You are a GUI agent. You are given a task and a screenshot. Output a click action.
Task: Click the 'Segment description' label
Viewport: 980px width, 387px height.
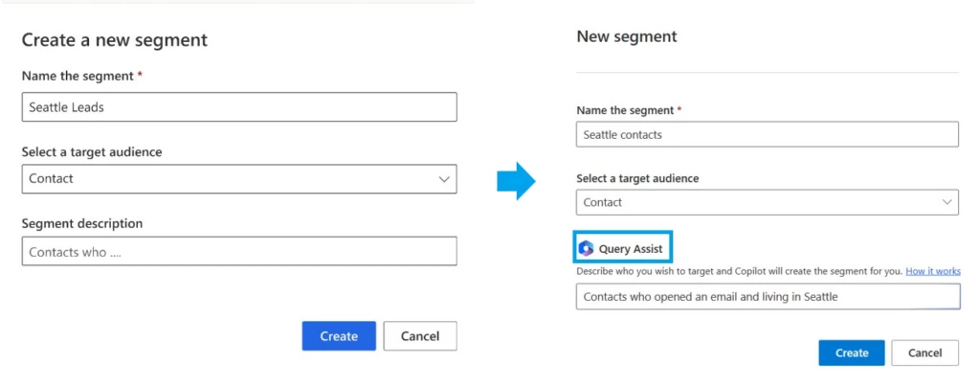tap(81, 223)
